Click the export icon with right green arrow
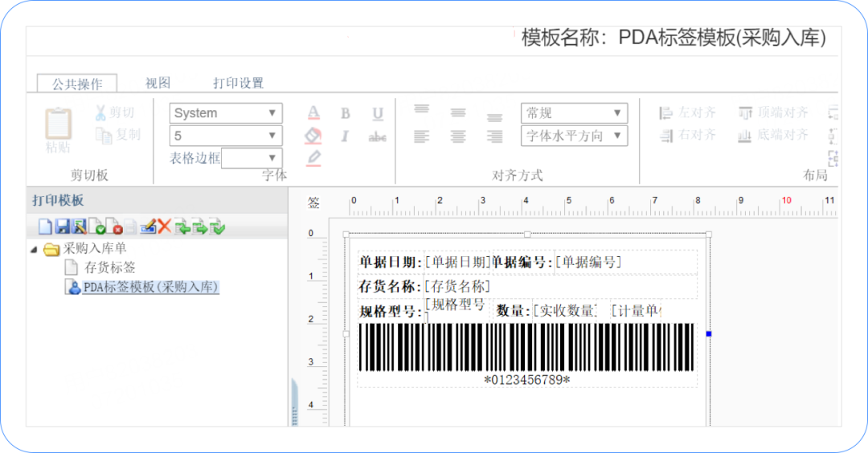 pyautogui.click(x=200, y=226)
